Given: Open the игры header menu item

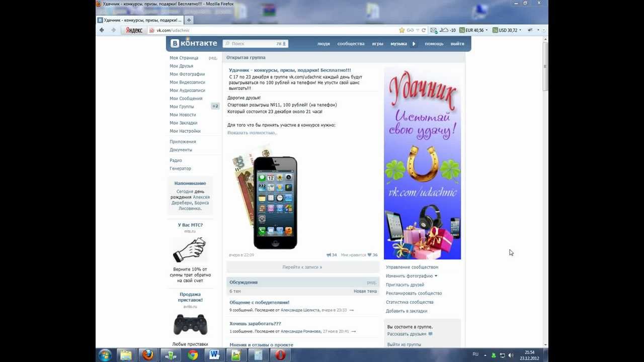Looking at the screenshot, I should coord(377,44).
